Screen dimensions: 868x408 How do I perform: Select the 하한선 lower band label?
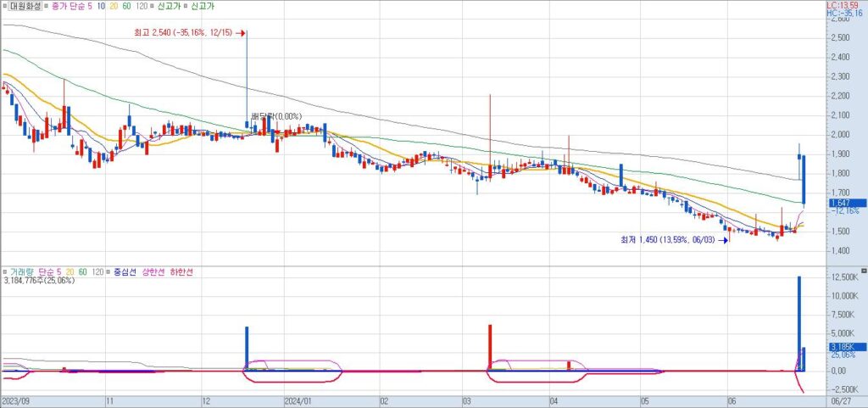point(181,272)
